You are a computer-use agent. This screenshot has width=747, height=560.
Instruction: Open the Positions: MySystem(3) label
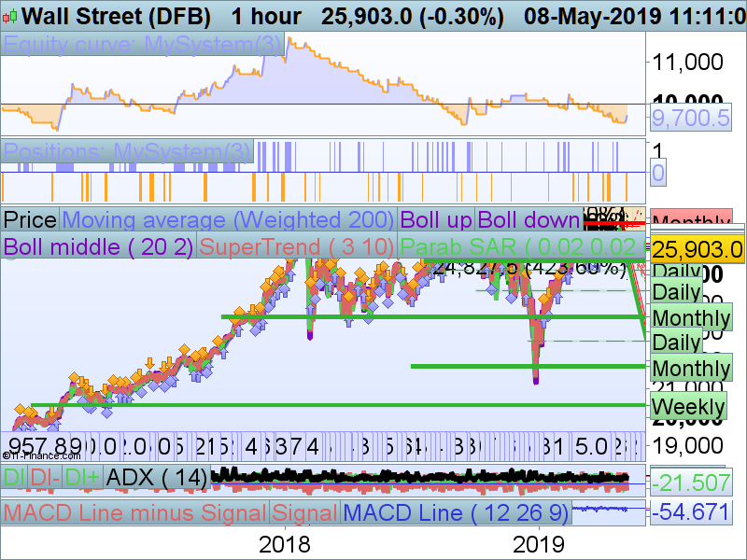point(127,152)
